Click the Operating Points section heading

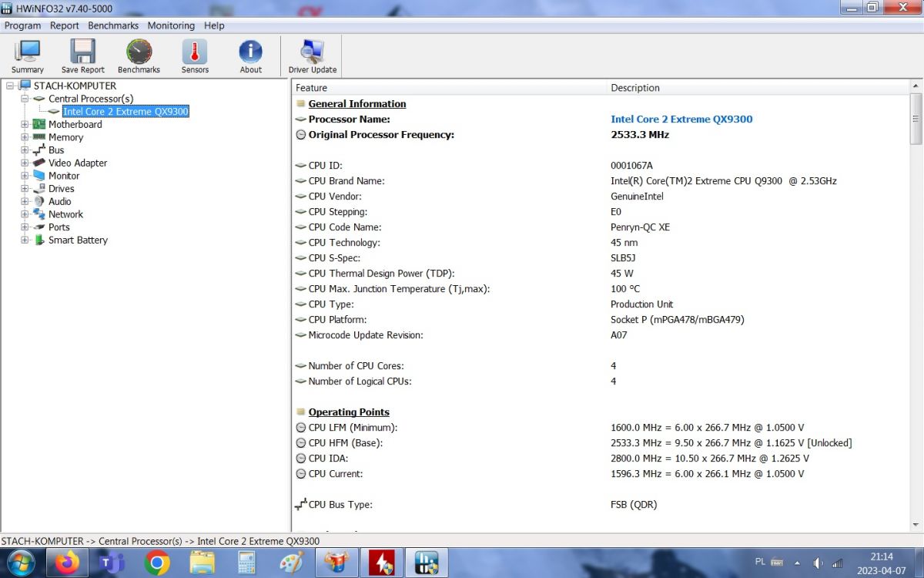[349, 412]
